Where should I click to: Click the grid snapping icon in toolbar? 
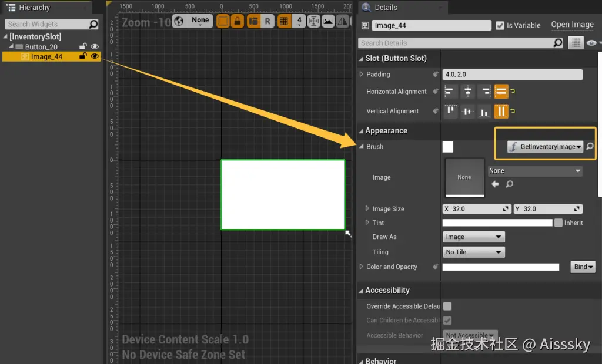pyautogui.click(x=284, y=22)
